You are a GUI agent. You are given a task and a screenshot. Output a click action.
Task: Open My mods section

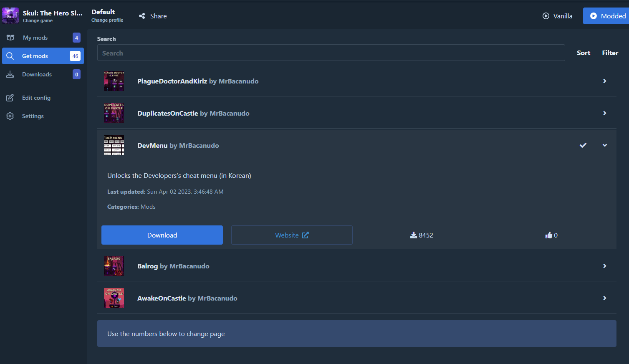coord(43,38)
